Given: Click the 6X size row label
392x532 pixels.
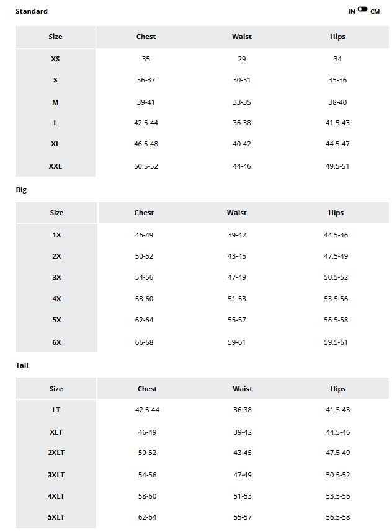Looking at the screenshot, I should point(56,342).
